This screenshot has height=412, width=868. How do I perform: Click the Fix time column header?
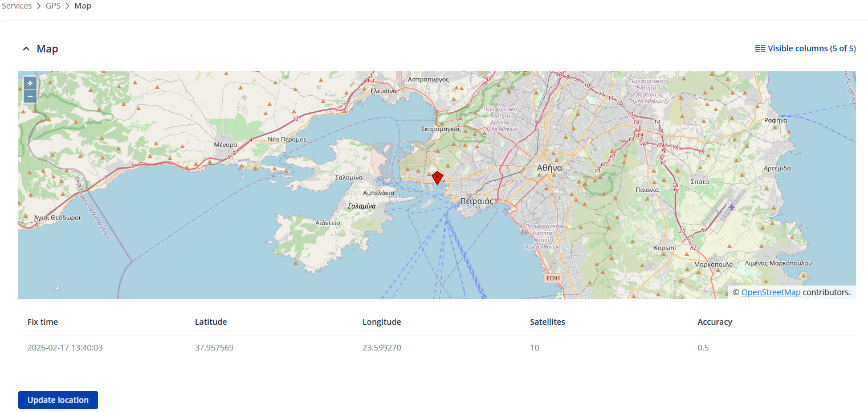pyautogui.click(x=43, y=322)
